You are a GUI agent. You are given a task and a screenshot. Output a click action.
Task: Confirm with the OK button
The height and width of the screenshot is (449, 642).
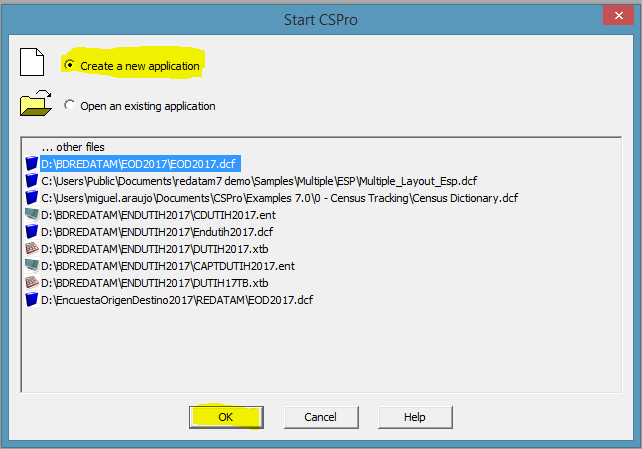(226, 417)
